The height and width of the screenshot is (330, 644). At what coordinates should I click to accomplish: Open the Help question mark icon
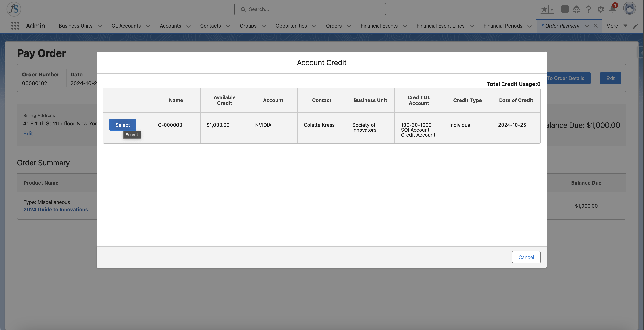tap(589, 9)
